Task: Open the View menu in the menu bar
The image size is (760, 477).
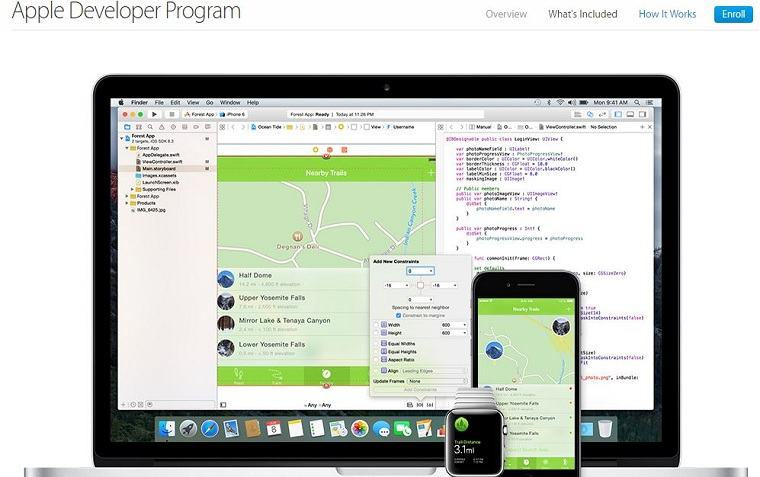Action: [193, 102]
